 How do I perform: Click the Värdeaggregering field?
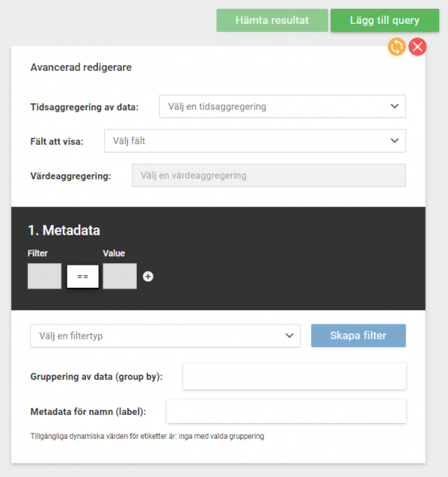tap(269, 175)
